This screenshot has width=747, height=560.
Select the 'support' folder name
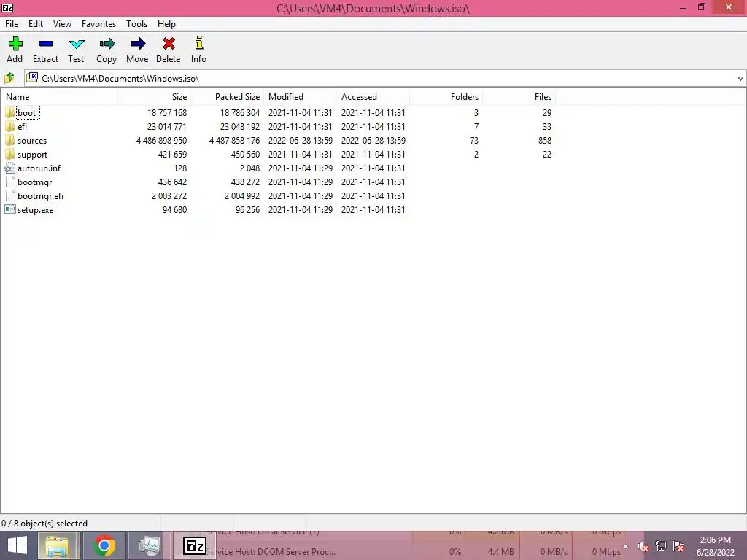(x=32, y=155)
